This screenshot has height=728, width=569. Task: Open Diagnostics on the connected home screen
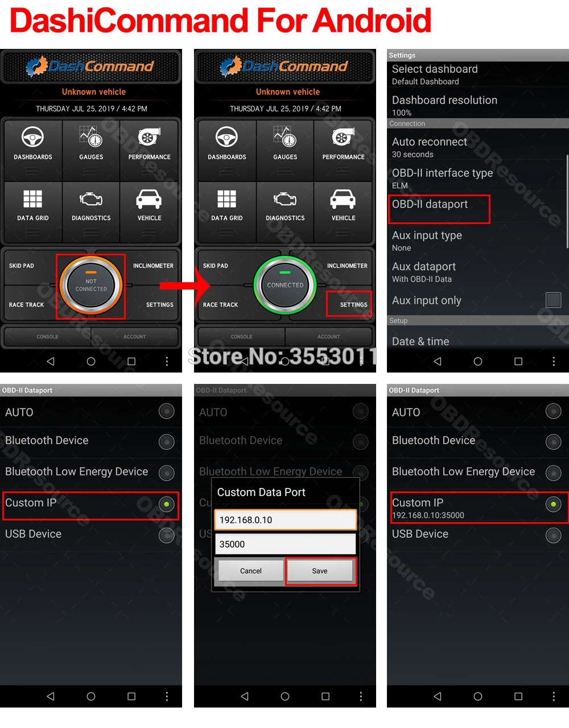pyautogui.click(x=285, y=212)
